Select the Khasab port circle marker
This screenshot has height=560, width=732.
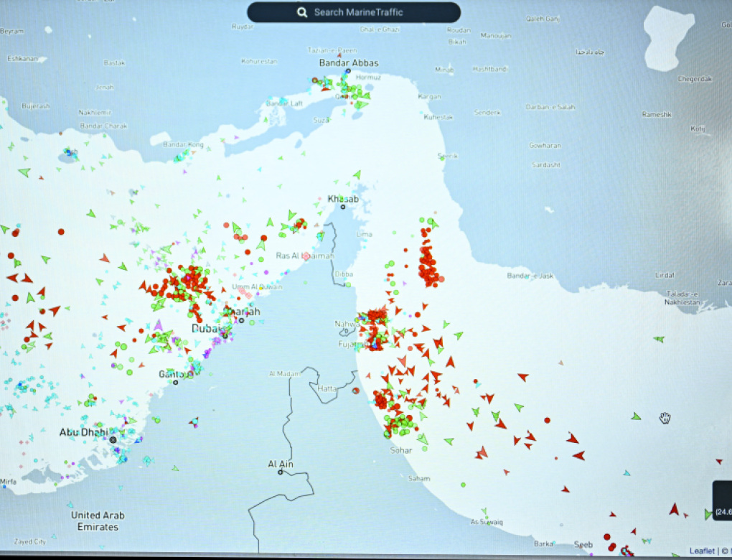pyautogui.click(x=343, y=207)
